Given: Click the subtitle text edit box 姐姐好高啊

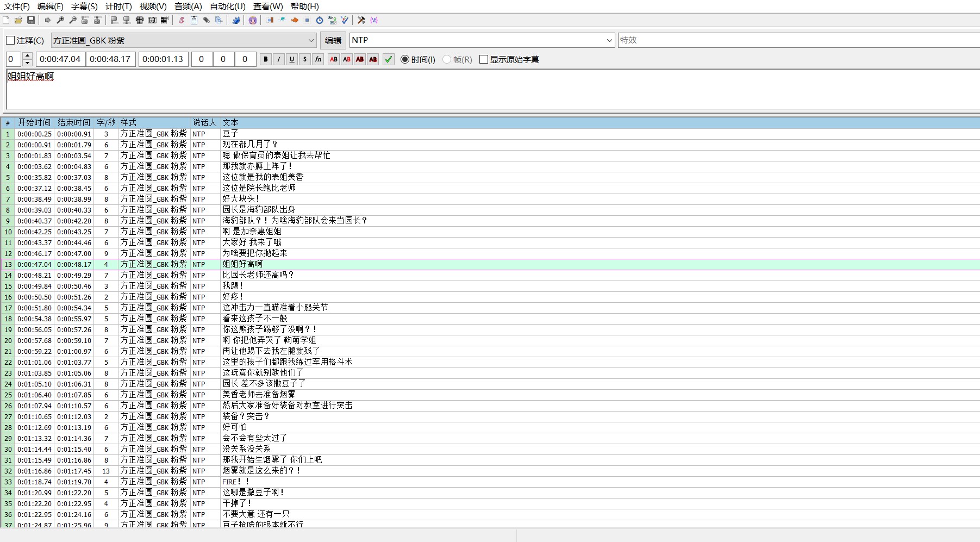Looking at the screenshot, I should point(493,90).
